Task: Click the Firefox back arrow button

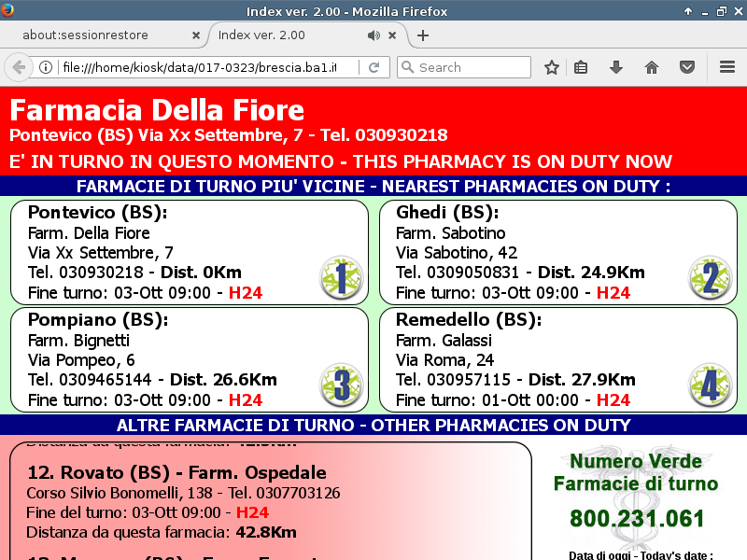Action: (x=18, y=67)
